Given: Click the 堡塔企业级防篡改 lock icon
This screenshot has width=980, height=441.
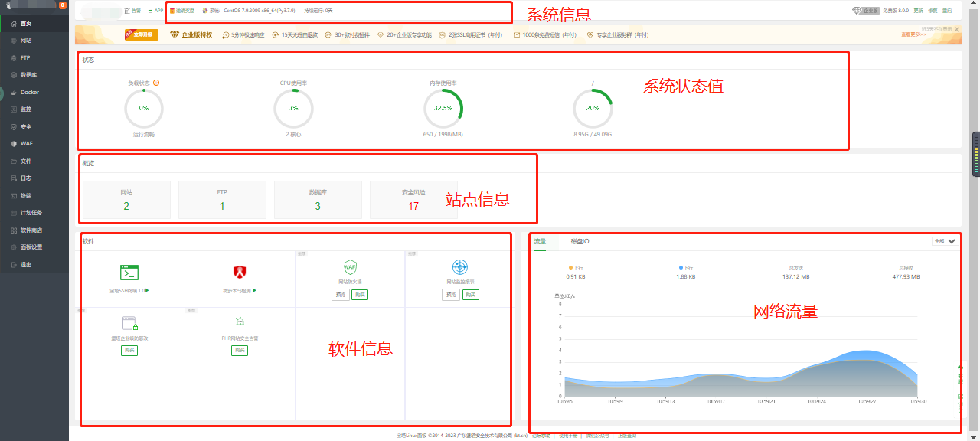Looking at the screenshot, I should coord(129,323).
